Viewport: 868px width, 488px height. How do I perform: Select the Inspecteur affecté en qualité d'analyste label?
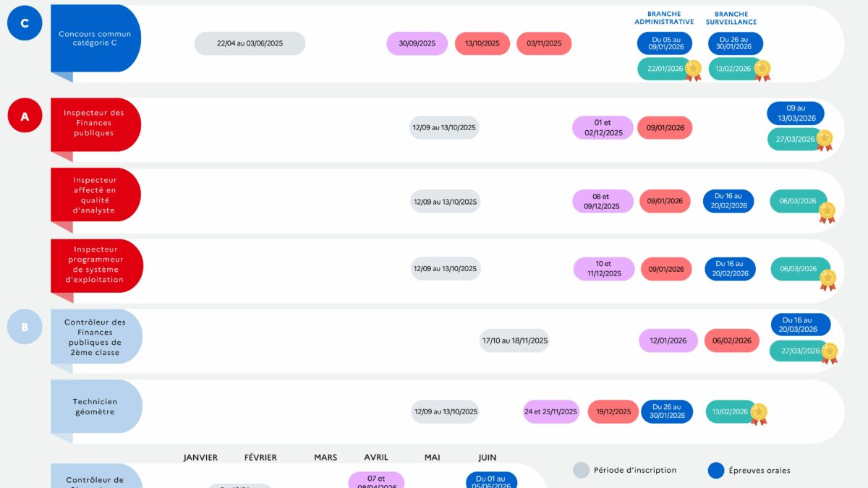[95, 195]
